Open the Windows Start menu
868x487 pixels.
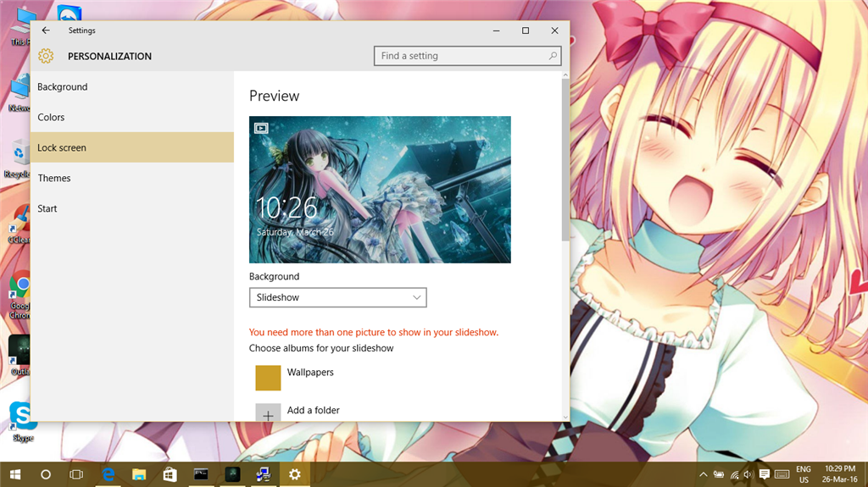(x=15, y=474)
